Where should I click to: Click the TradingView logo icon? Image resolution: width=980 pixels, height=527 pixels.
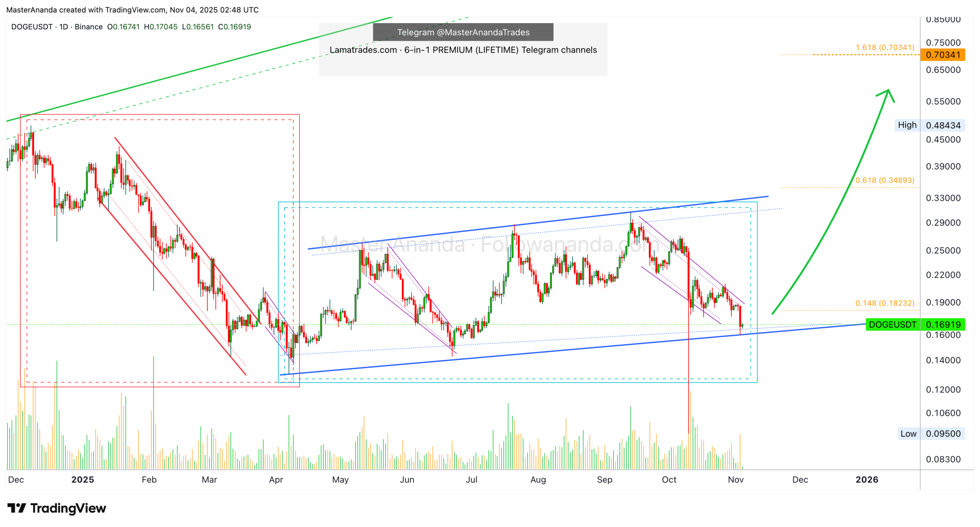point(16,509)
